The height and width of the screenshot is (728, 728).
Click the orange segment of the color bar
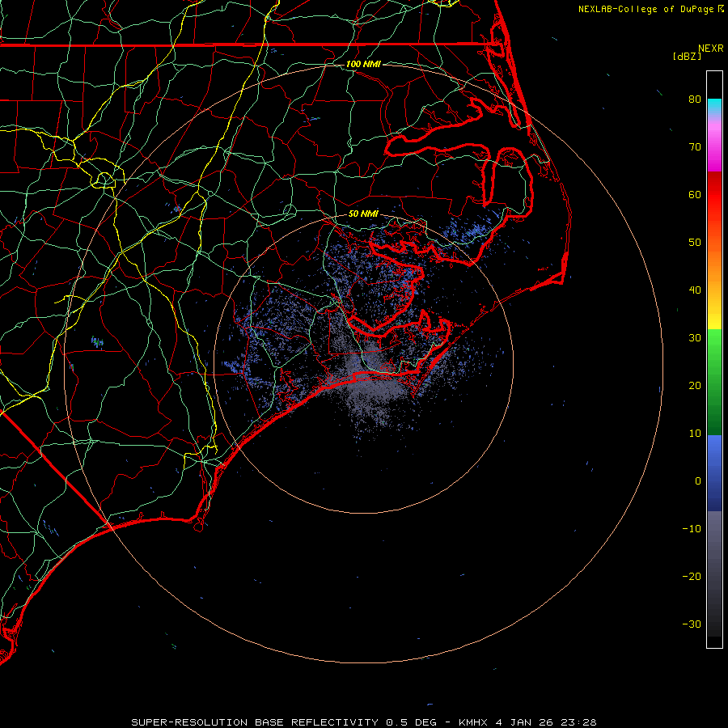[x=714, y=265]
